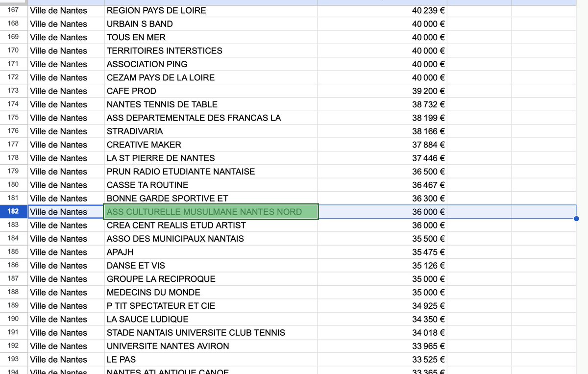Click TERRITOIRES INTERSTICES cell
The height and width of the screenshot is (374, 588).
point(211,50)
